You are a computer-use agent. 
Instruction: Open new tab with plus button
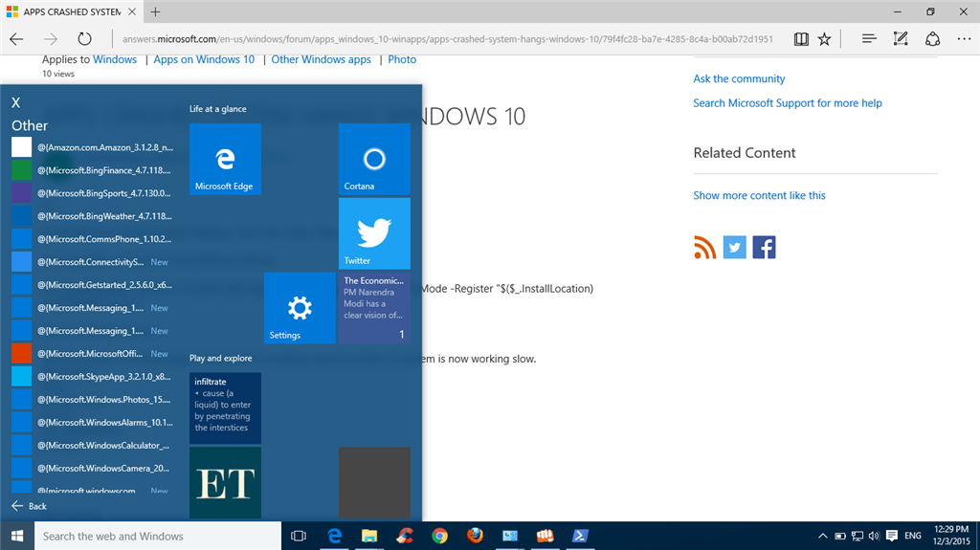156,11
